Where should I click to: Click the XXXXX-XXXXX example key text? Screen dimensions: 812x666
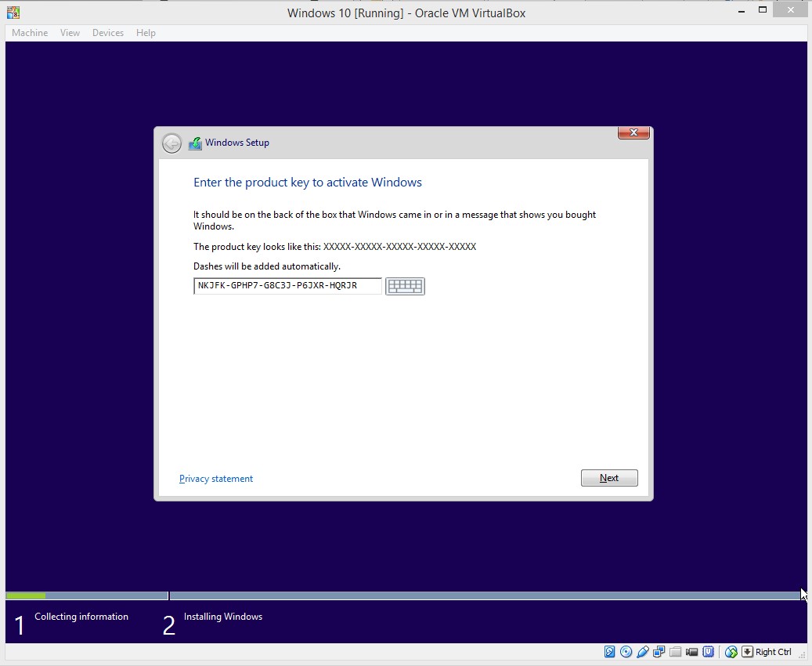click(400, 247)
